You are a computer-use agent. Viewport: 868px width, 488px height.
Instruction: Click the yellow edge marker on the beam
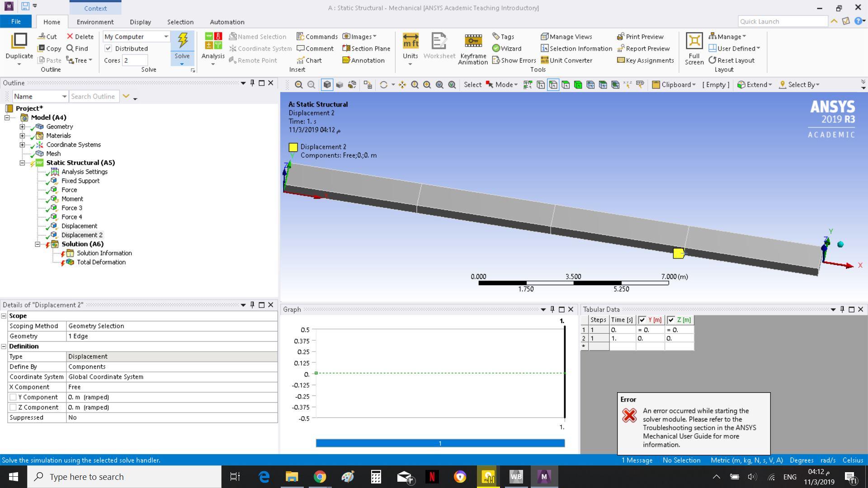coord(678,253)
